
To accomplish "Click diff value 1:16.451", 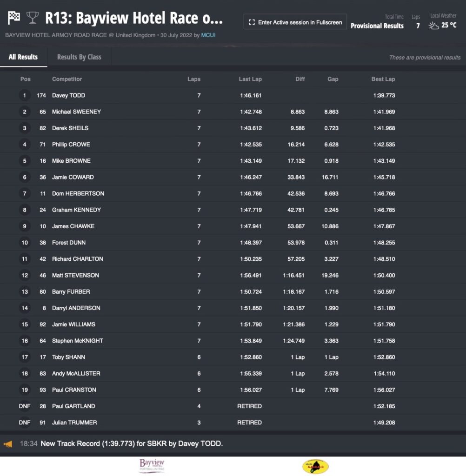I will click(x=294, y=276).
